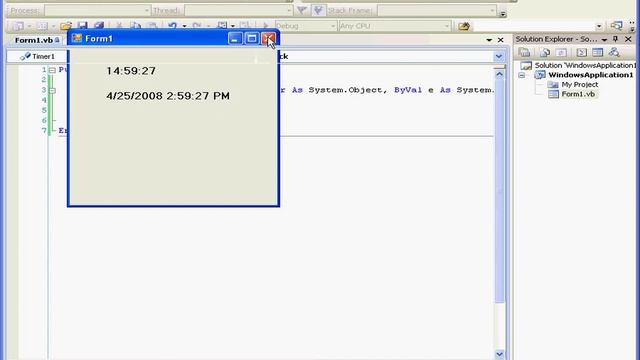
Task: Click the thread filter funnel icon
Action: click(x=302, y=10)
